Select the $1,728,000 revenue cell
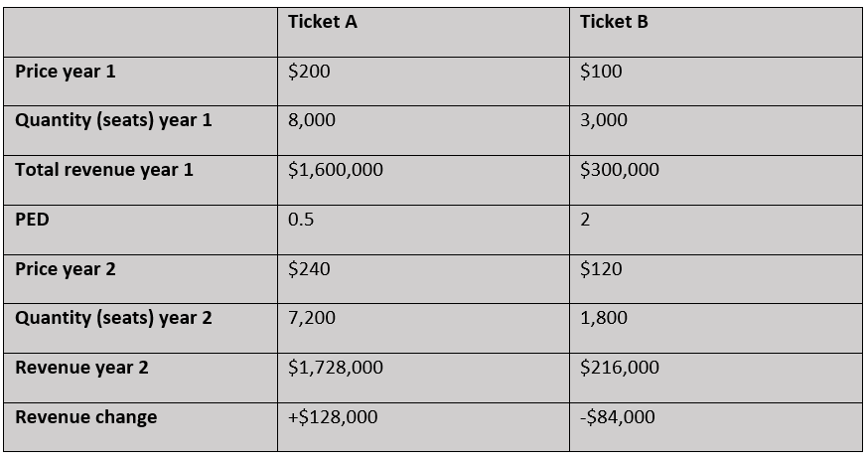This screenshot has width=868, height=460. 336,368
